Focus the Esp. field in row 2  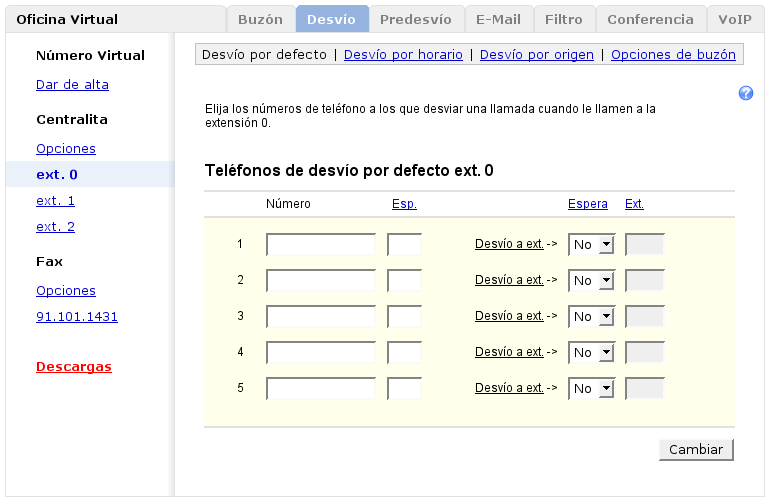[x=404, y=281]
